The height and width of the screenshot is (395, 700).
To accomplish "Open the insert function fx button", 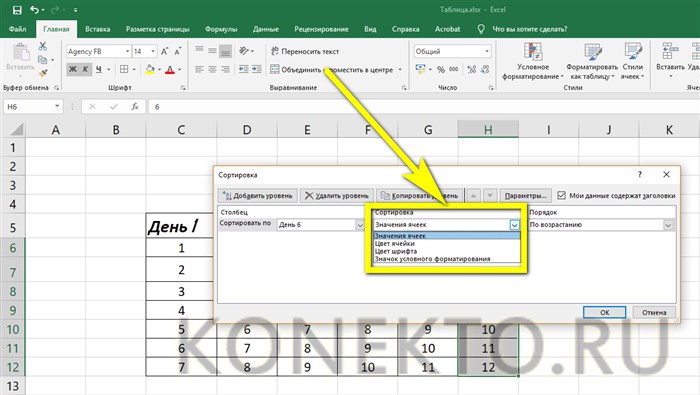I will point(135,107).
